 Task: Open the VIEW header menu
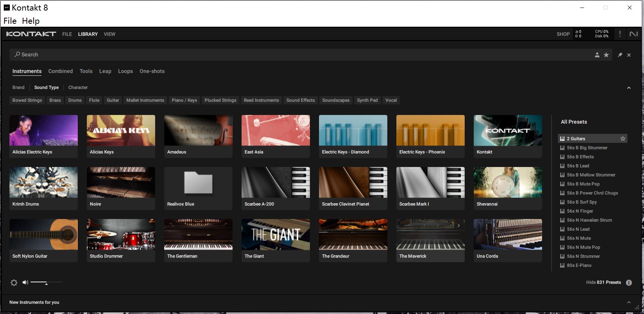109,34
